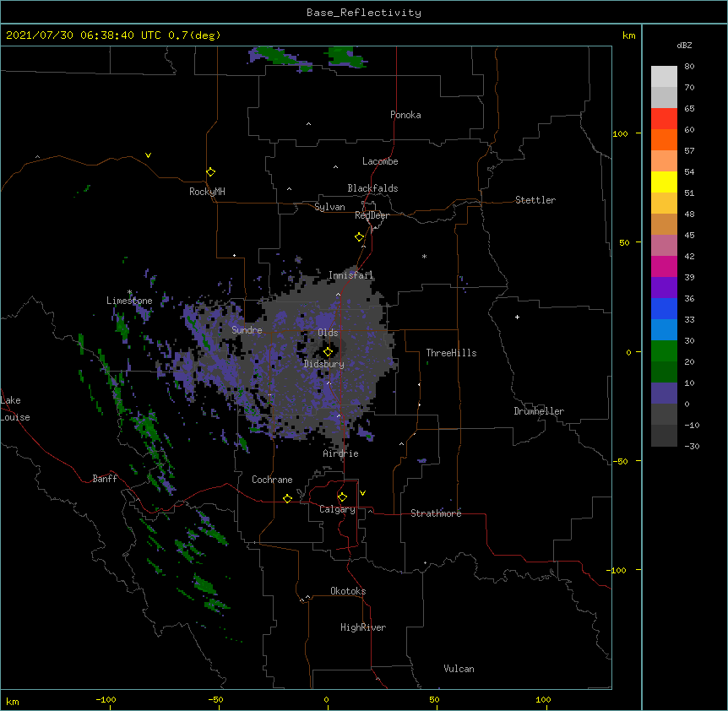Click the Sundre town label
Viewport: 728px width, 711px height.
pyautogui.click(x=247, y=330)
